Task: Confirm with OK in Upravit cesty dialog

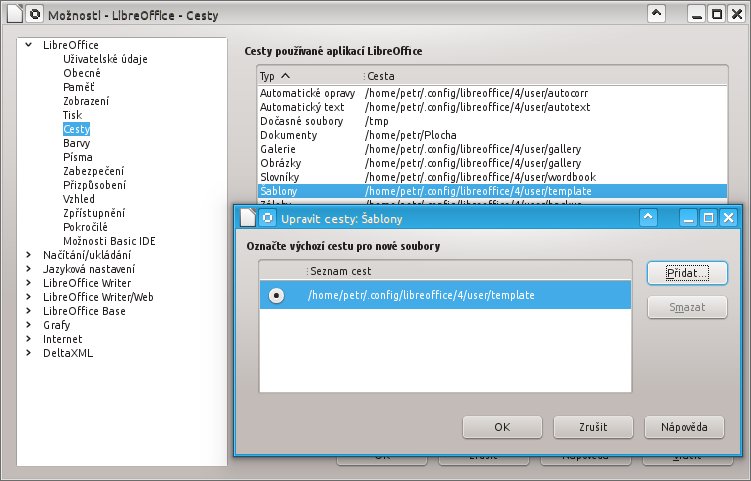Action: pyautogui.click(x=502, y=427)
